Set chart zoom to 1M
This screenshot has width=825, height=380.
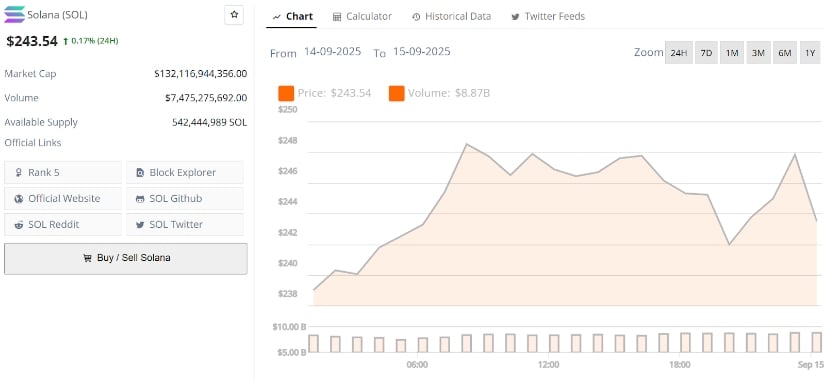732,53
